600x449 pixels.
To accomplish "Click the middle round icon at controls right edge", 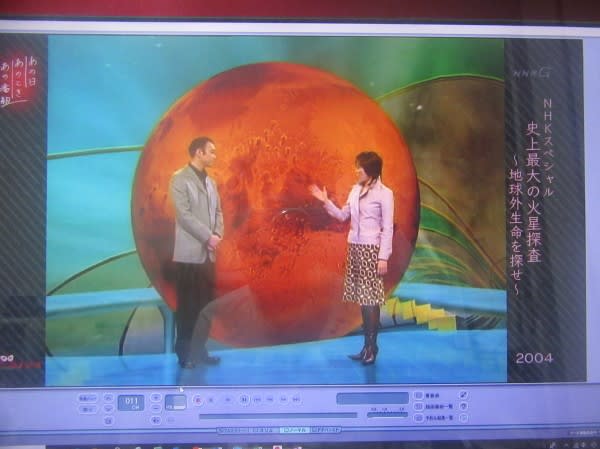I will coord(463,406).
